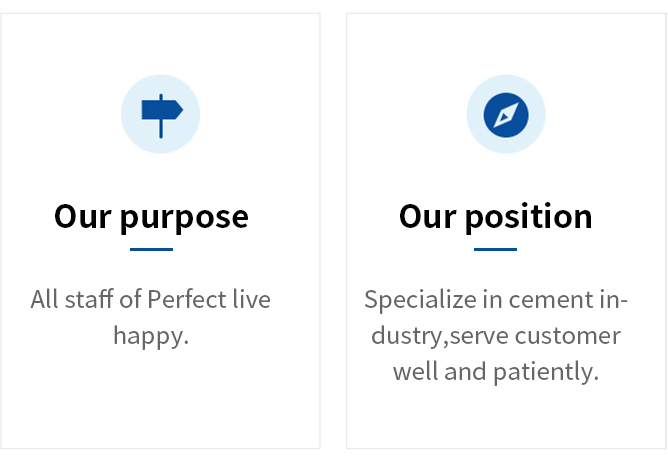Click the compass icon above Our position
This screenshot has height=468, width=668.
point(506,115)
